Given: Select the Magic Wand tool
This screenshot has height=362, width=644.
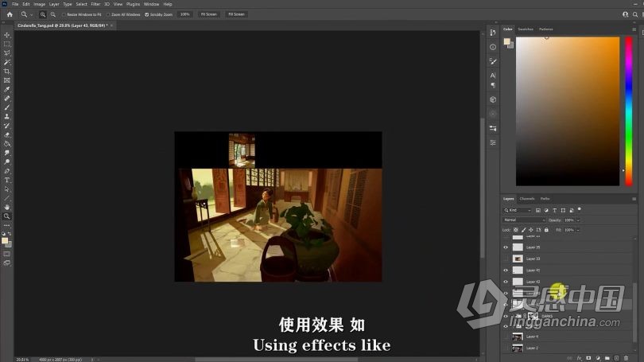Looking at the screenshot, I should [7, 62].
